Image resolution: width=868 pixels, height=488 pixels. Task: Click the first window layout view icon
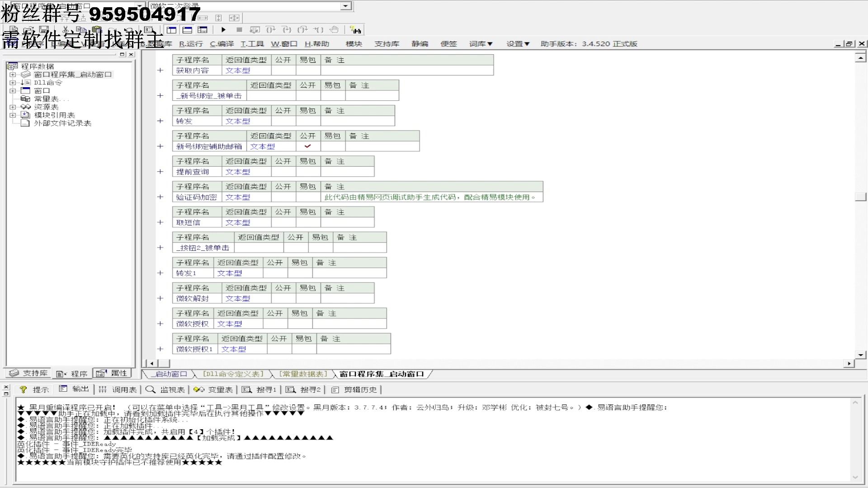(x=172, y=30)
